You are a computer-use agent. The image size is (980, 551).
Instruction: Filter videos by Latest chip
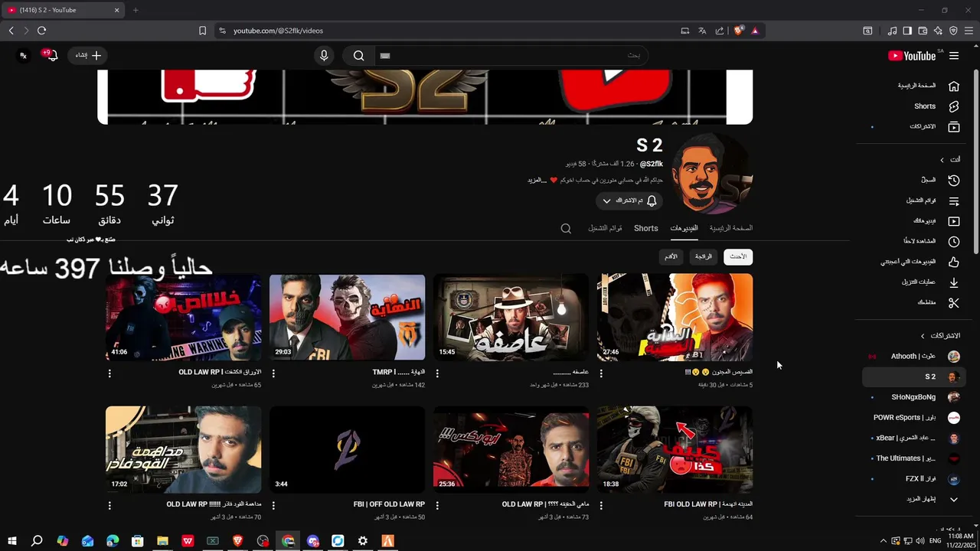pos(738,256)
